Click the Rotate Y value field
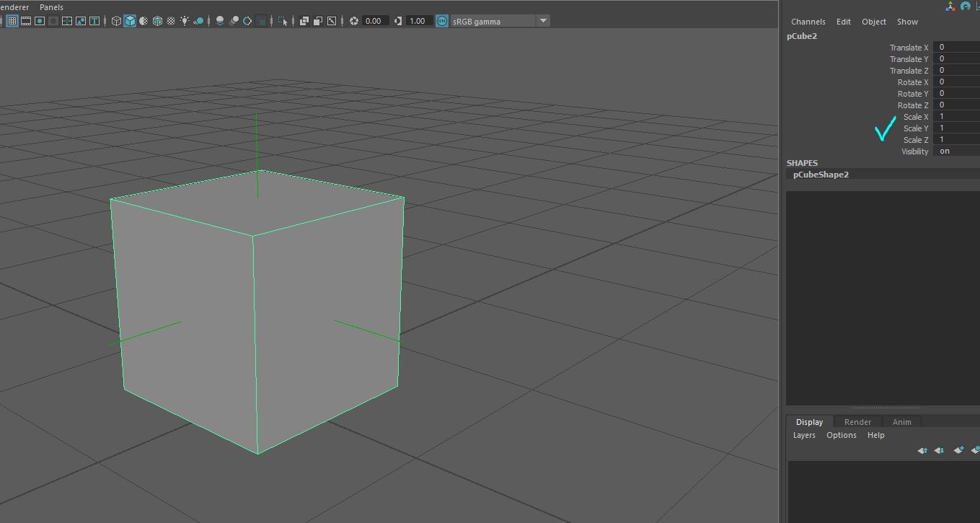Image resolution: width=980 pixels, height=523 pixels. pyautogui.click(x=956, y=93)
